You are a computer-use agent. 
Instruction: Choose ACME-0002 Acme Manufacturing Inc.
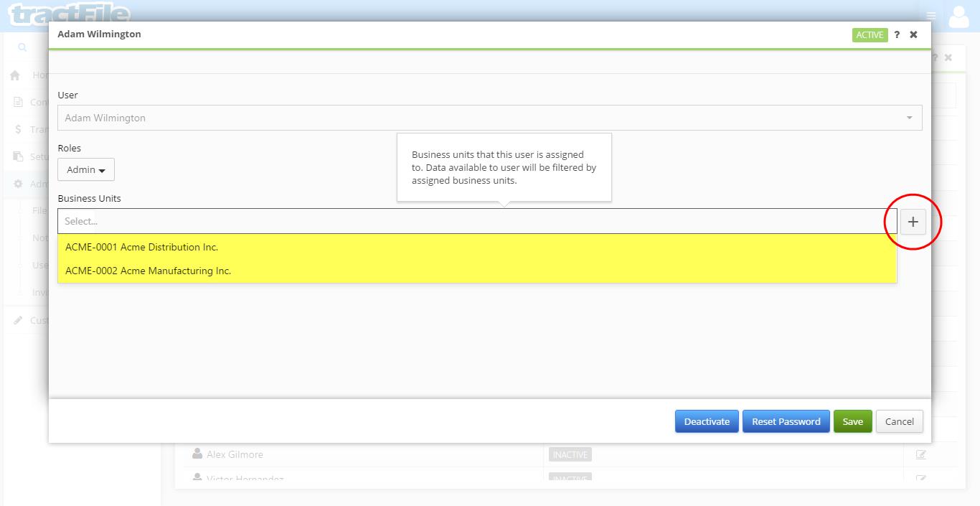pyautogui.click(x=477, y=271)
